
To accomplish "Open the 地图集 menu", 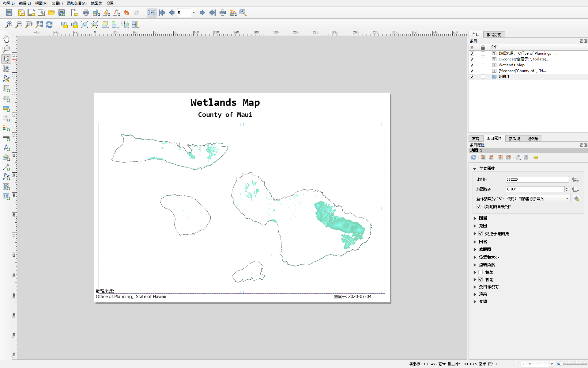I will point(96,3).
